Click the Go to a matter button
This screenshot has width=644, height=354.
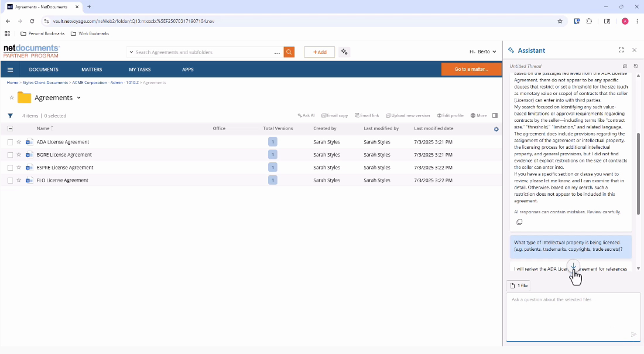click(x=471, y=69)
